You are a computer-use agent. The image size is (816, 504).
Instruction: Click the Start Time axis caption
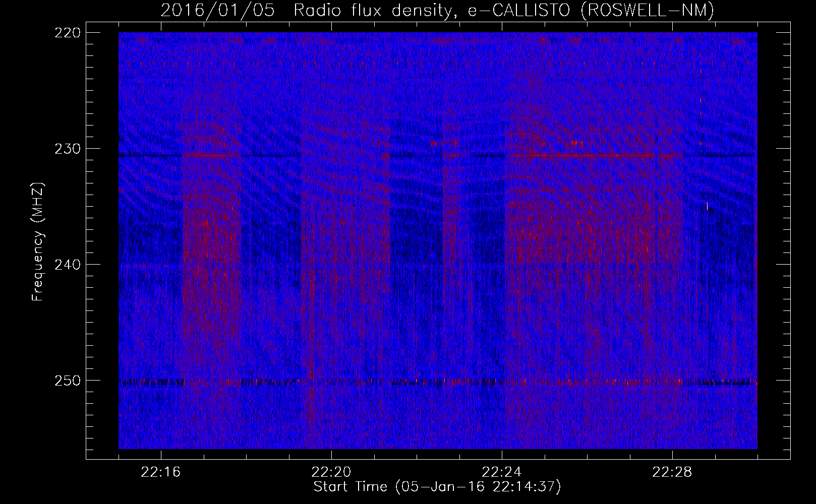[x=437, y=487]
